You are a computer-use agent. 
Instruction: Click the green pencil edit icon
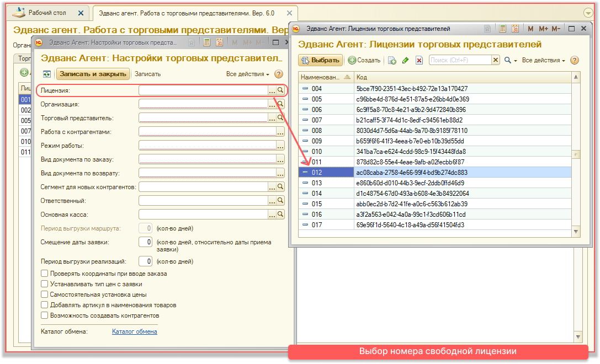(x=406, y=60)
